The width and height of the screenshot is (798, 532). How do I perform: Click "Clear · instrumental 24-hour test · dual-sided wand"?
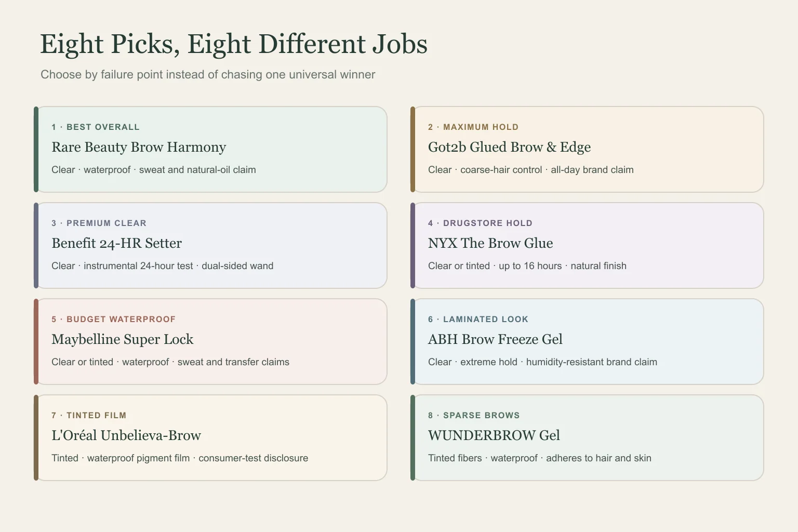click(163, 266)
